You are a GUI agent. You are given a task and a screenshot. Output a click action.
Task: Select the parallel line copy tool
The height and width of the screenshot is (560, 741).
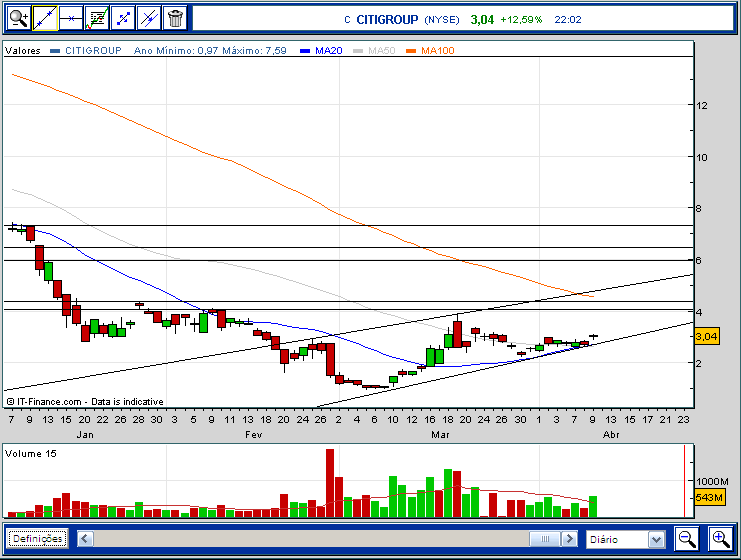pos(149,18)
